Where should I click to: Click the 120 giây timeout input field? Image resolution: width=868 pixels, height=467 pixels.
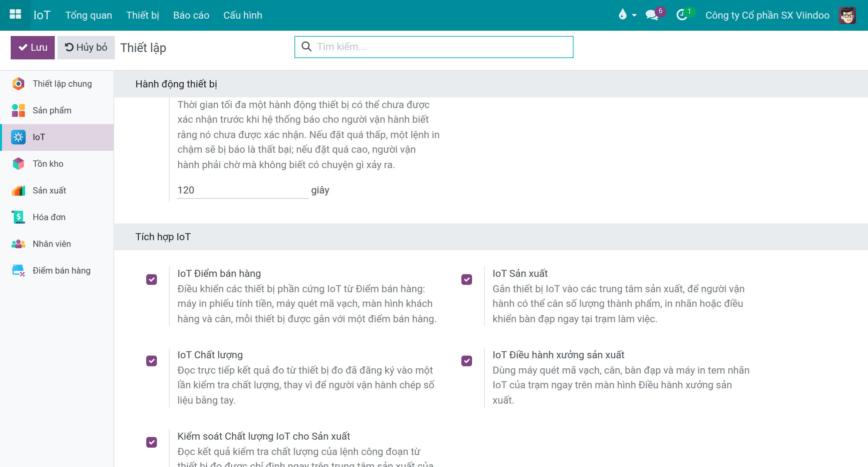(x=243, y=190)
